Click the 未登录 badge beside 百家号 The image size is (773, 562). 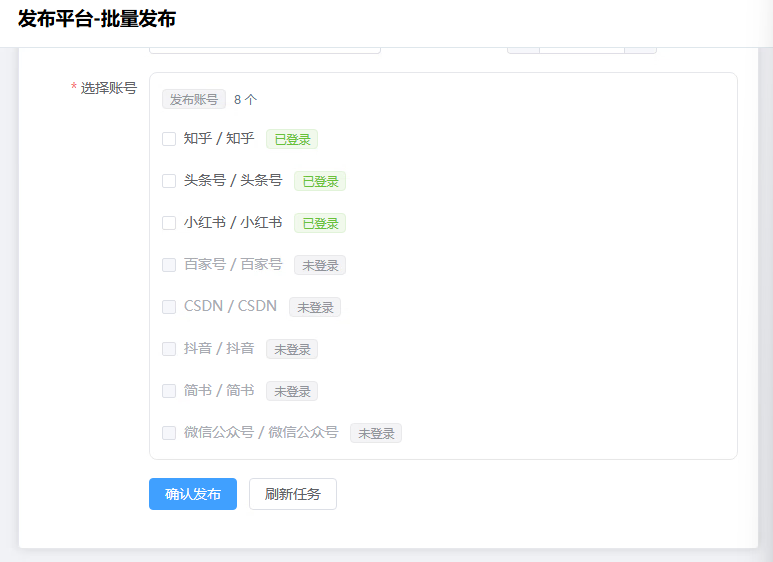pyautogui.click(x=320, y=265)
